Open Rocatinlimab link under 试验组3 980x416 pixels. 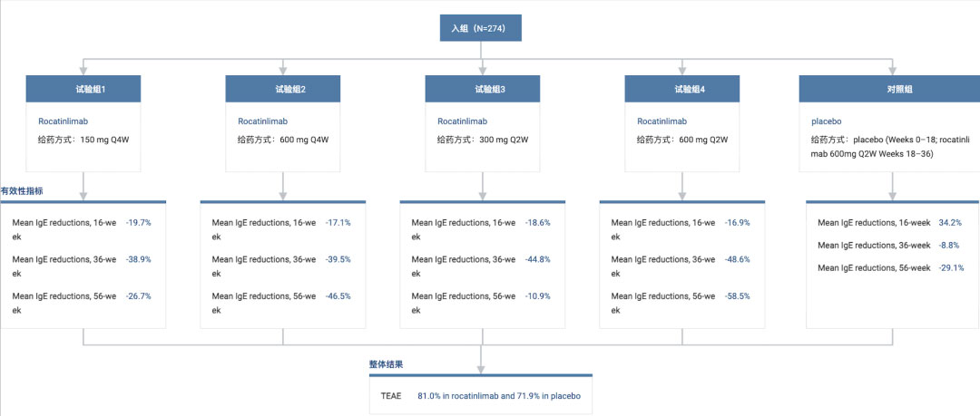click(x=462, y=121)
